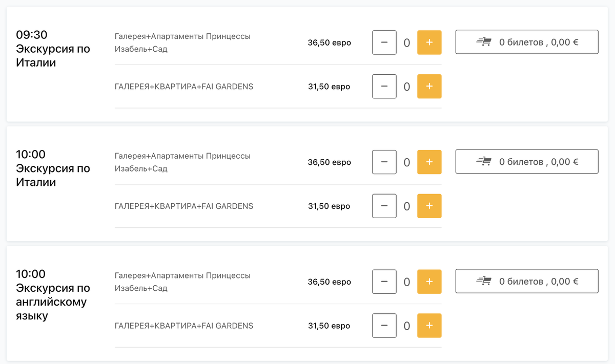Decrease 31,50 euro tickets for 09:30 tour
Screen dimensions: 615x364
click(384, 87)
